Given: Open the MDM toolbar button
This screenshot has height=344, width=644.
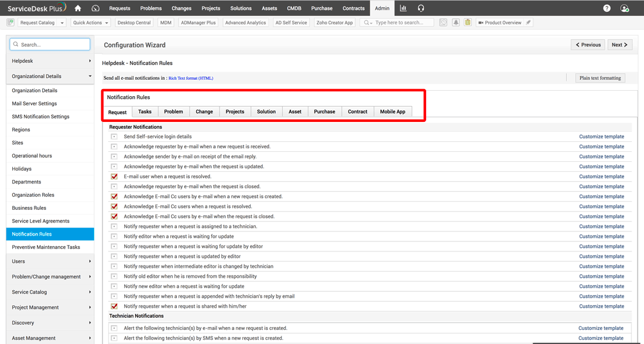Looking at the screenshot, I should [x=166, y=23].
